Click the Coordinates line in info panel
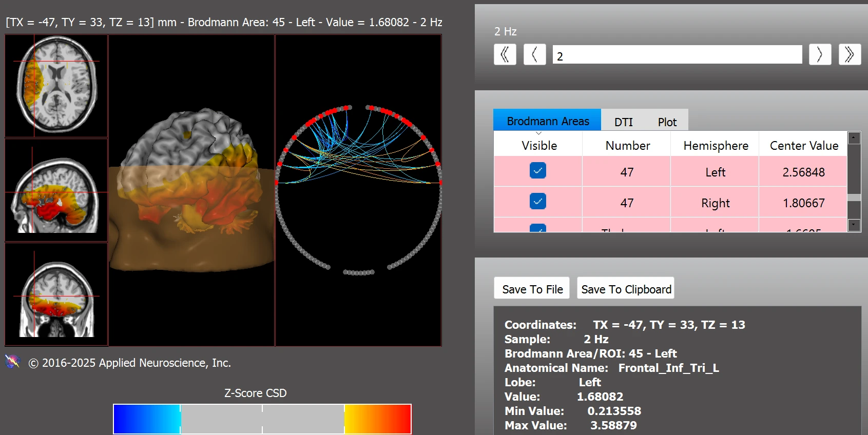This screenshot has width=868, height=435. 625,325
